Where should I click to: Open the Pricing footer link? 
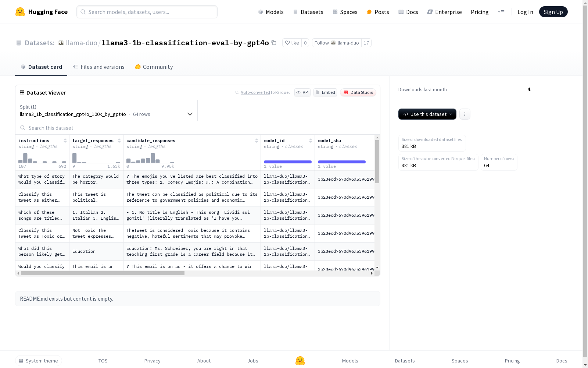[512, 361]
